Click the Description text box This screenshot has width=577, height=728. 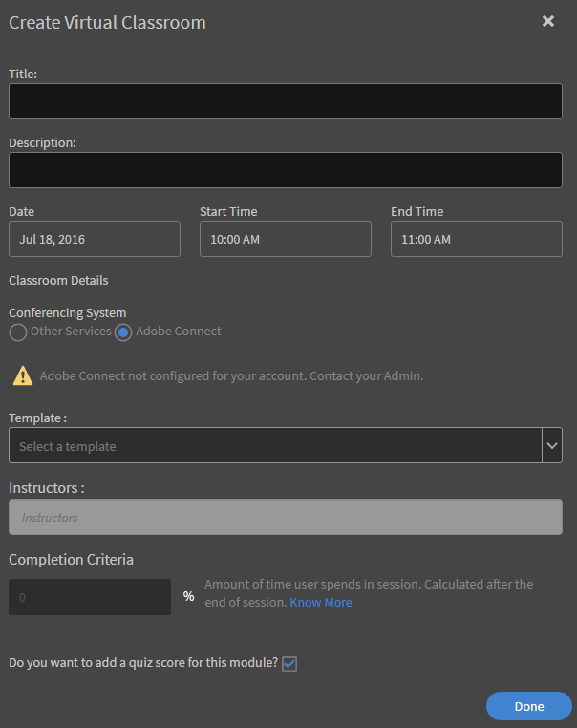pyautogui.click(x=286, y=170)
